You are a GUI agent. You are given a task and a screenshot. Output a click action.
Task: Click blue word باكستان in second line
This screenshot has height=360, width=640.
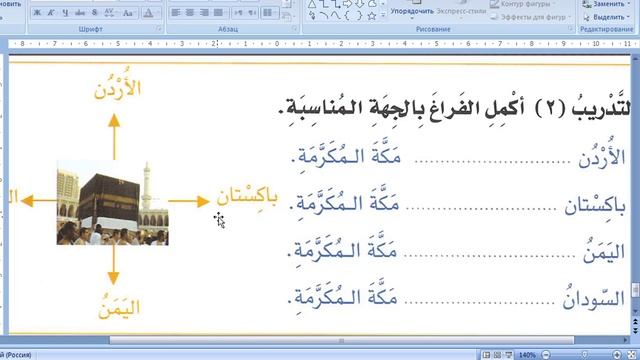595,206
